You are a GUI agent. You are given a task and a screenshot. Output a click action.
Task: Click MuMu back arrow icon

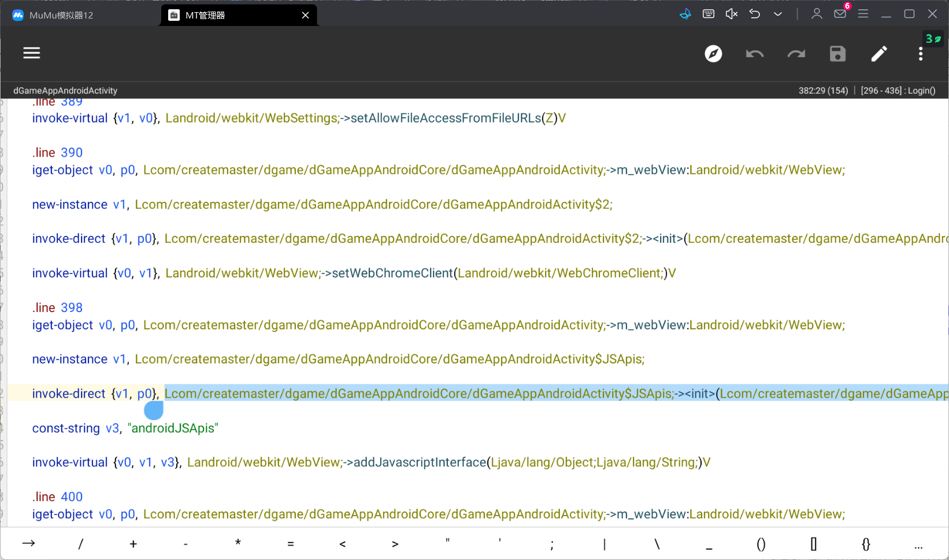tap(755, 14)
